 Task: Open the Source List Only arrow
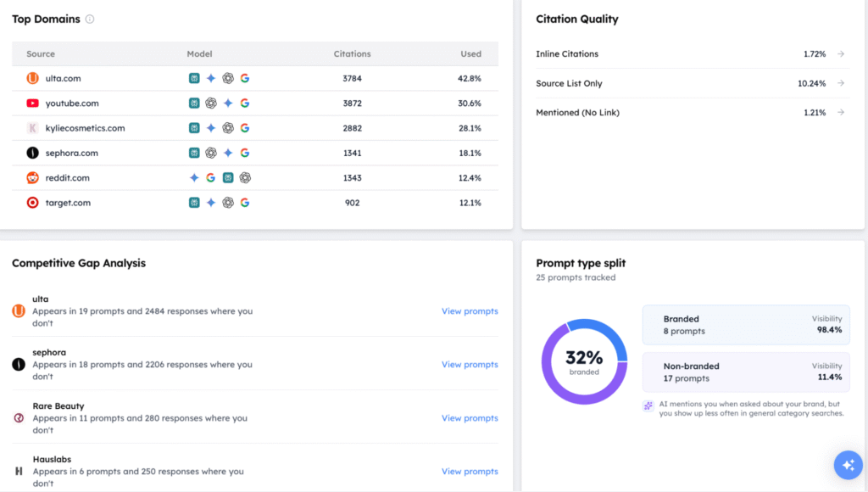(841, 83)
